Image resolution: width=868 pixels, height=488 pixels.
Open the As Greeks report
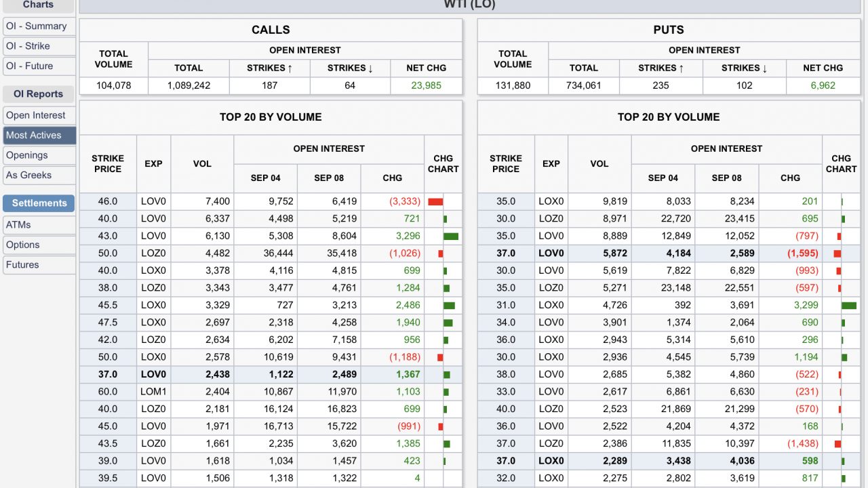[28, 175]
